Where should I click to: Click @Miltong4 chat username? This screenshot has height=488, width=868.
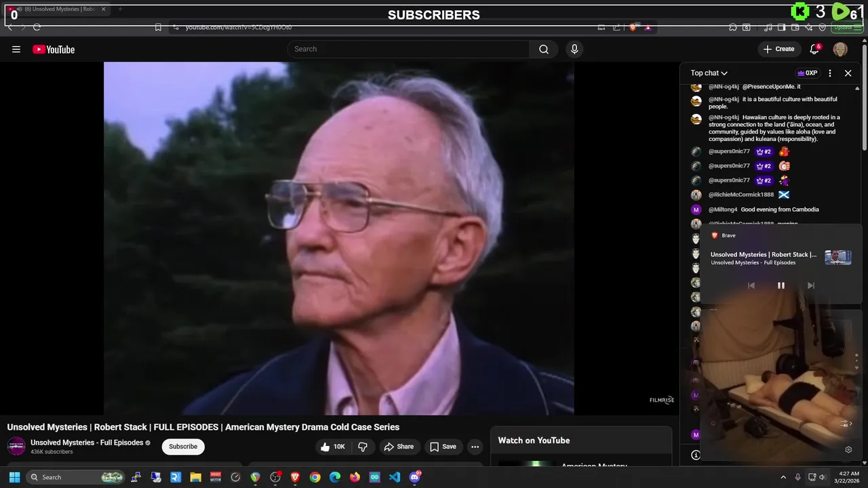pyautogui.click(x=723, y=209)
